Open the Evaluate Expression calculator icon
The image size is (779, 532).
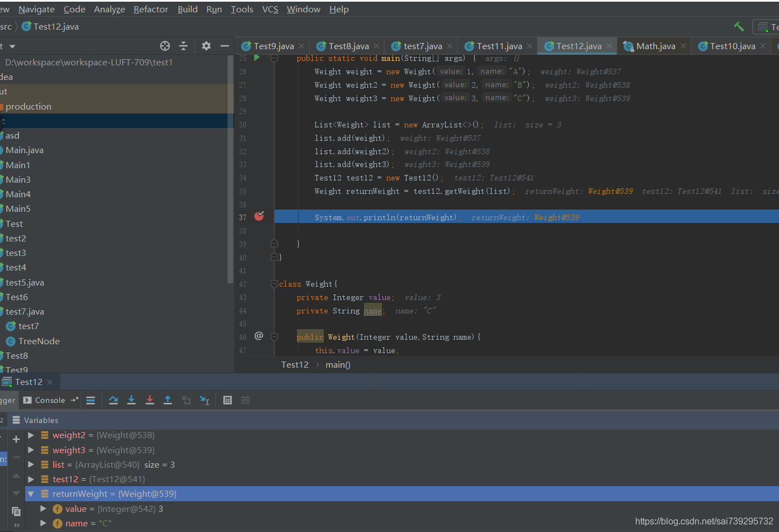coord(228,400)
